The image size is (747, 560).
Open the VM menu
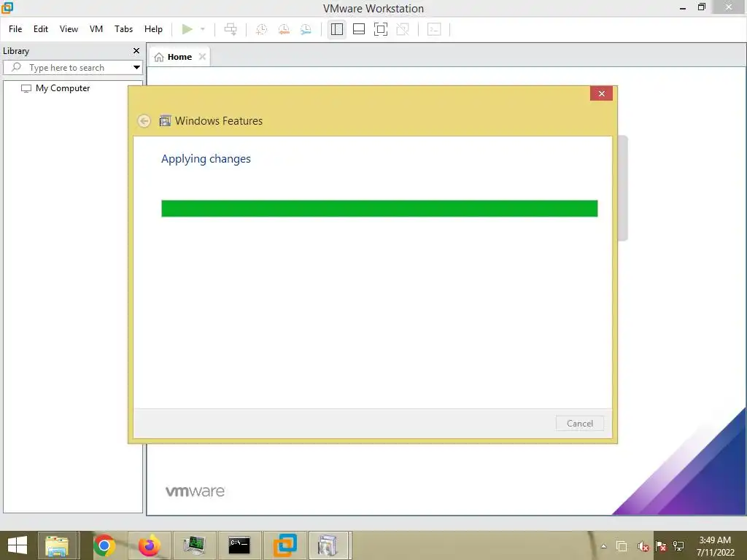pos(96,29)
